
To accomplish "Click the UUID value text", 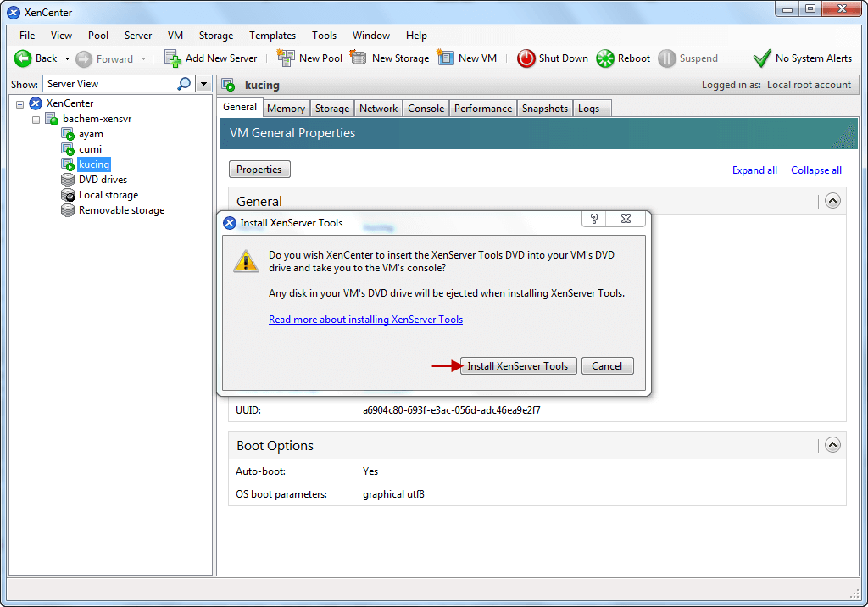I will coord(452,410).
